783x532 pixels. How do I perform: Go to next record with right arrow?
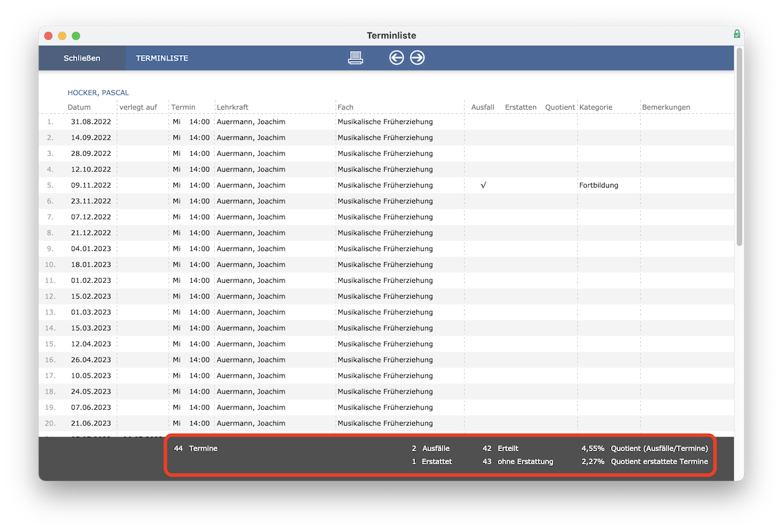click(x=418, y=58)
